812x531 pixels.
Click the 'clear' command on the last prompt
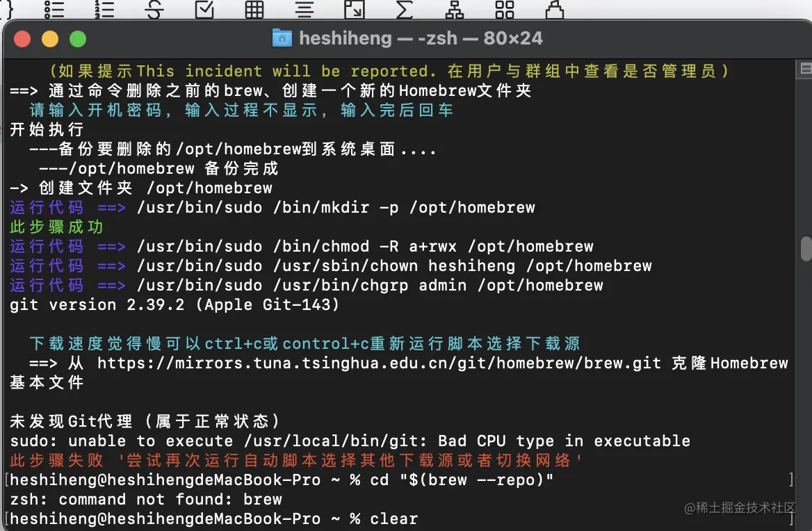click(394, 518)
